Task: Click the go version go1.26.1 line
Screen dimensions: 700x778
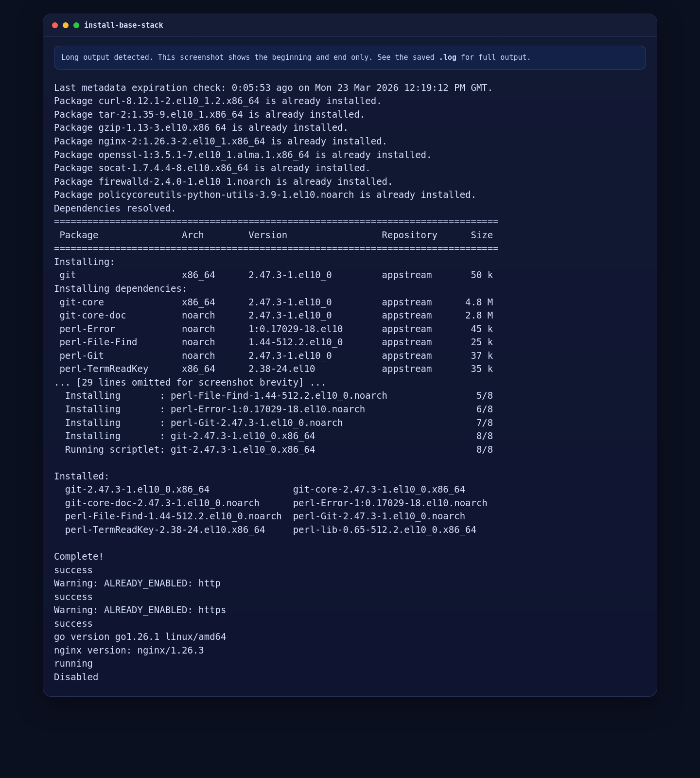Action: point(140,637)
